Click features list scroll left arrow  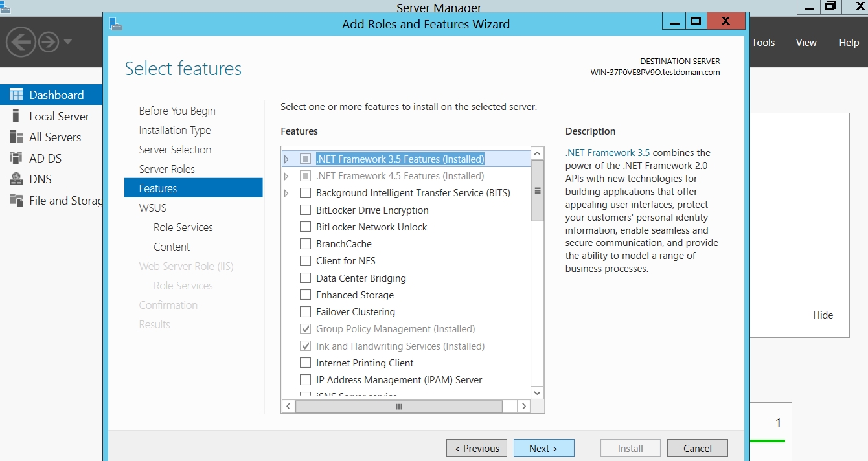288,407
